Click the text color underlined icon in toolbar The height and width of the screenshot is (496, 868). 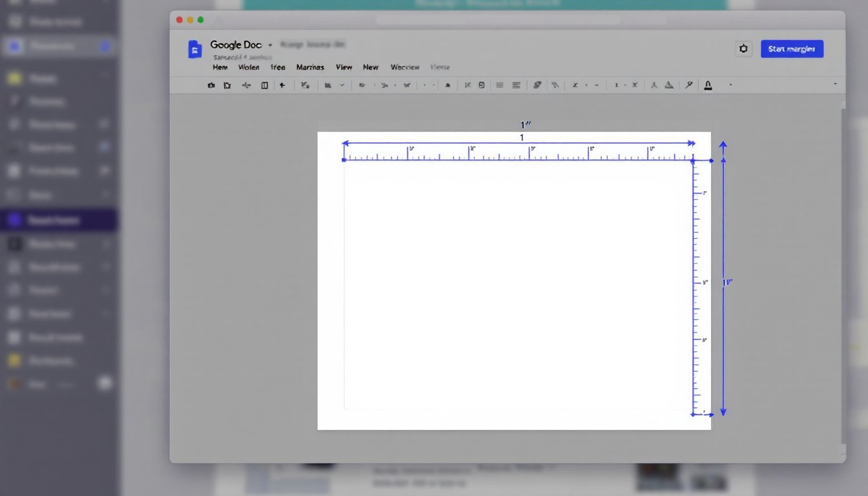tap(708, 85)
